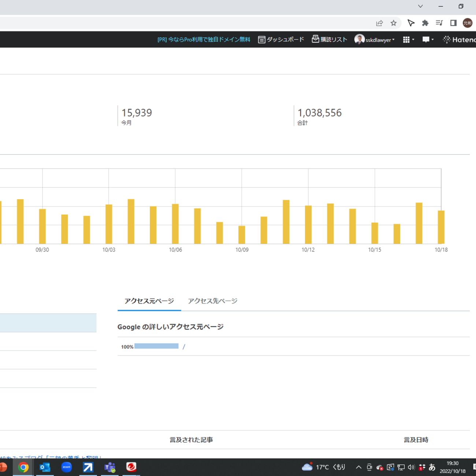Image resolution: width=476 pixels, height=476 pixels.
Task: Expand the sskdlawyer account menu
Action: [375, 40]
